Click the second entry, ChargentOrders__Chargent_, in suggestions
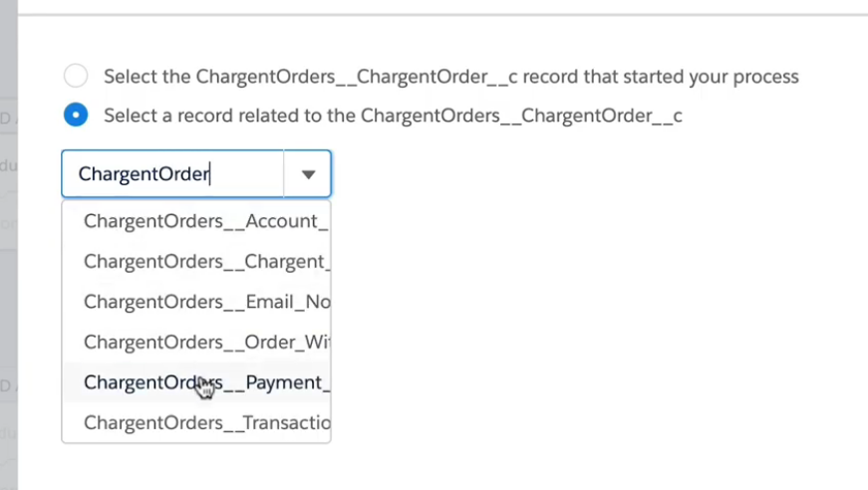868x490 pixels. [205, 262]
